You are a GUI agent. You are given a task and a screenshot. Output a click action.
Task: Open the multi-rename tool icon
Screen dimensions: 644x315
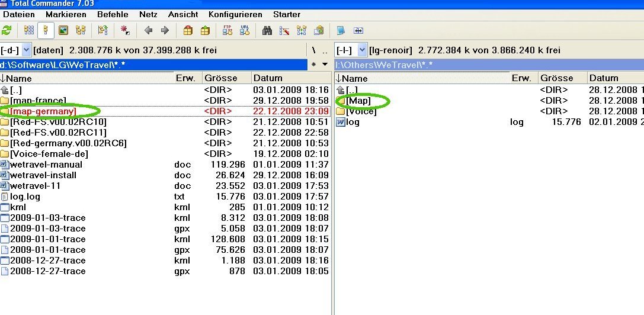[x=284, y=30]
